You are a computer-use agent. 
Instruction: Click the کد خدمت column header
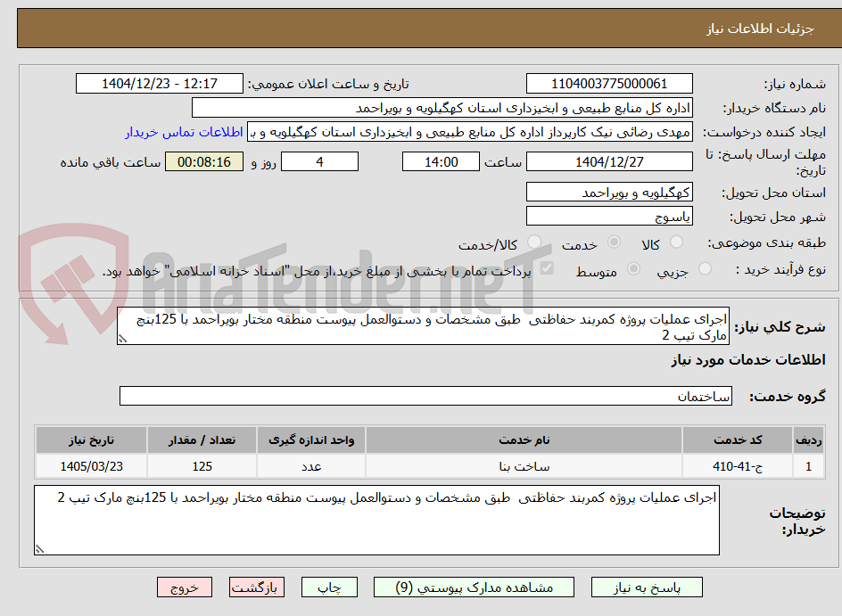point(738,440)
